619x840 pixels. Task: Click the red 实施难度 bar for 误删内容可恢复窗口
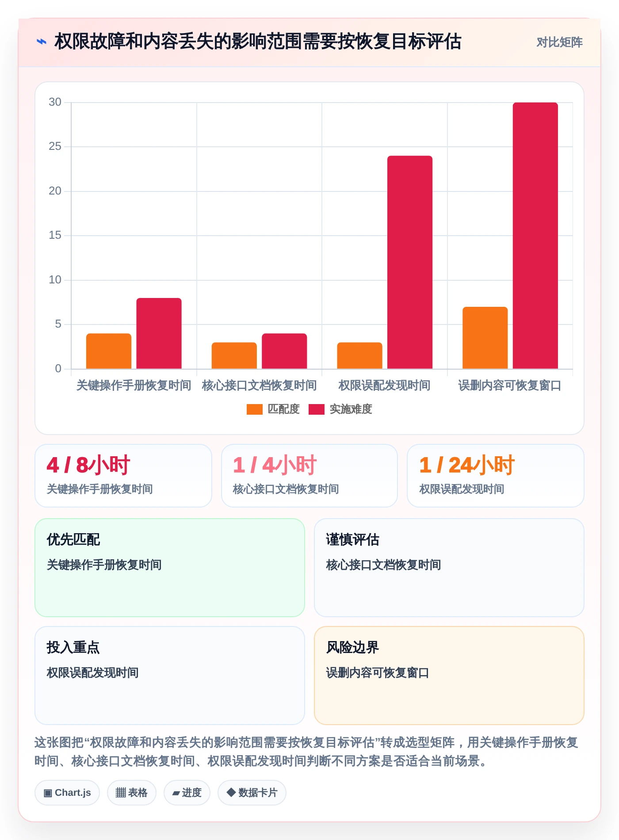(535, 236)
